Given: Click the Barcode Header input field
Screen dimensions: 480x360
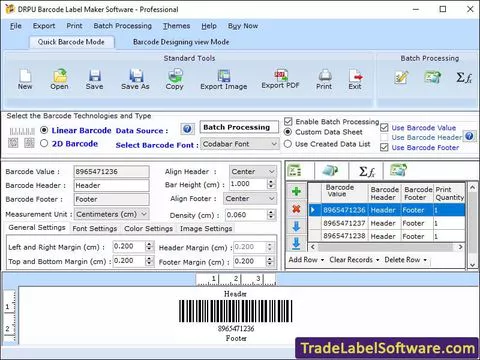Looking at the screenshot, I should click(x=111, y=186).
